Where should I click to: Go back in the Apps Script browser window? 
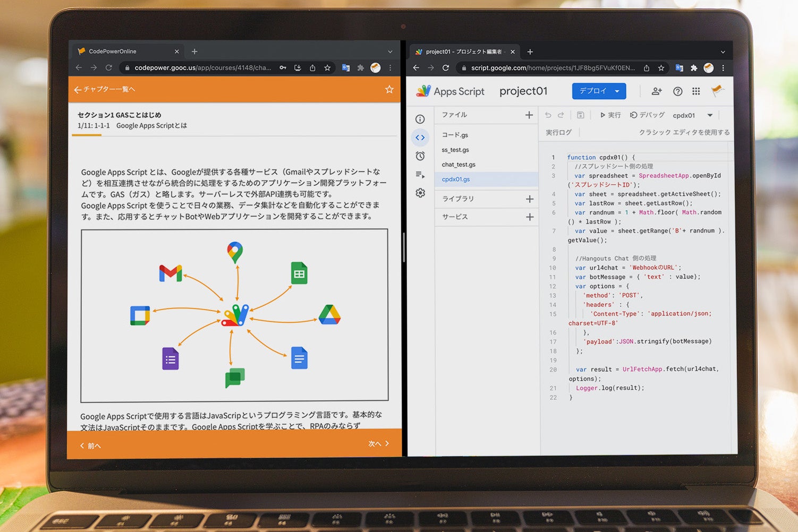click(x=416, y=68)
